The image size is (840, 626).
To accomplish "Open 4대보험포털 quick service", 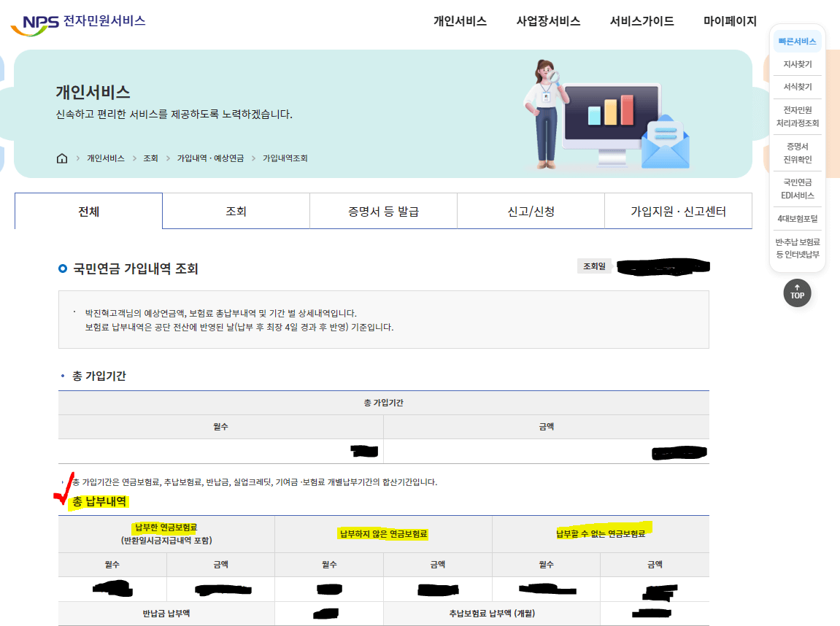I will point(797,217).
